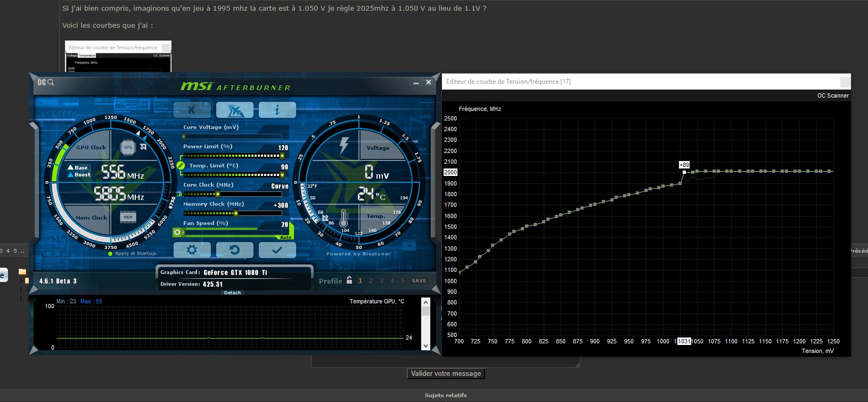The image size is (868, 402).
Task: Click the monitor graph scrollbar up arrow
Action: click(425, 302)
